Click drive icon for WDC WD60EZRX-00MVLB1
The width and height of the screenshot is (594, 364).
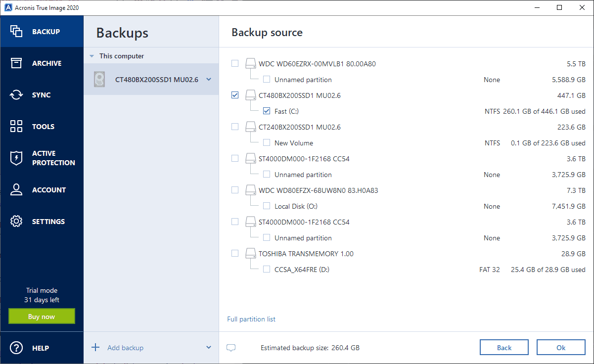point(250,63)
